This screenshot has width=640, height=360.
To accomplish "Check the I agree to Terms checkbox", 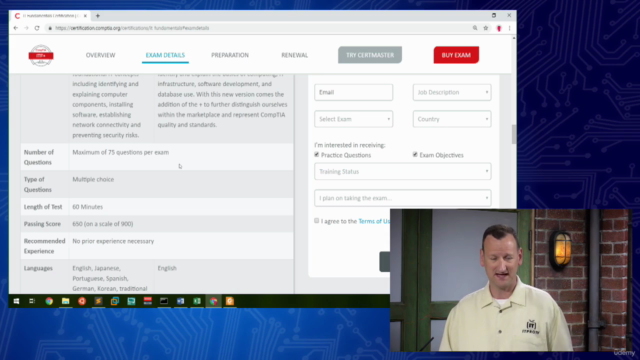I will tap(317, 221).
